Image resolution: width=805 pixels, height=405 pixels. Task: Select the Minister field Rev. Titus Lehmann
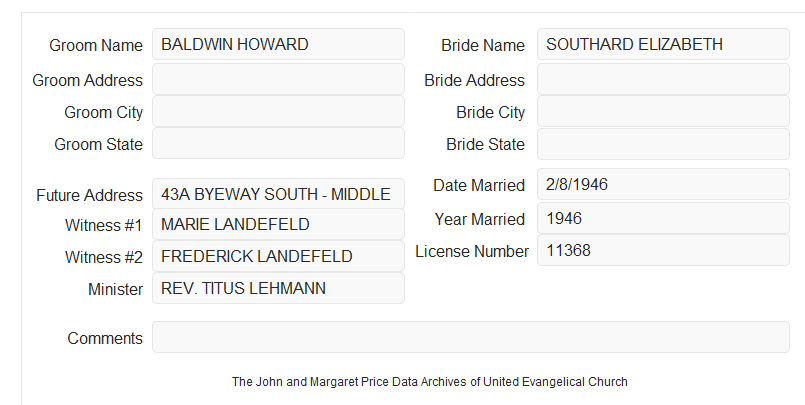pyautogui.click(x=278, y=288)
